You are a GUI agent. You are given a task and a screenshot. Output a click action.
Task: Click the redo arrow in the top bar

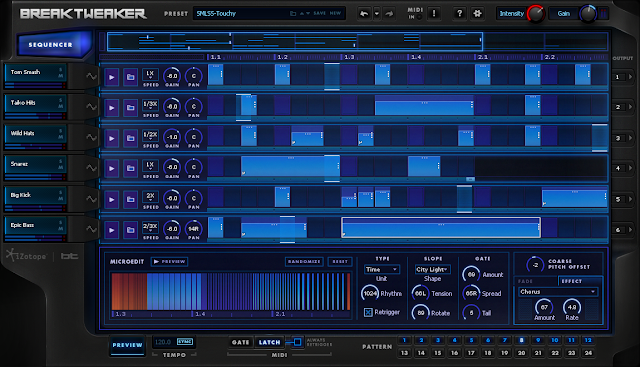click(x=389, y=13)
